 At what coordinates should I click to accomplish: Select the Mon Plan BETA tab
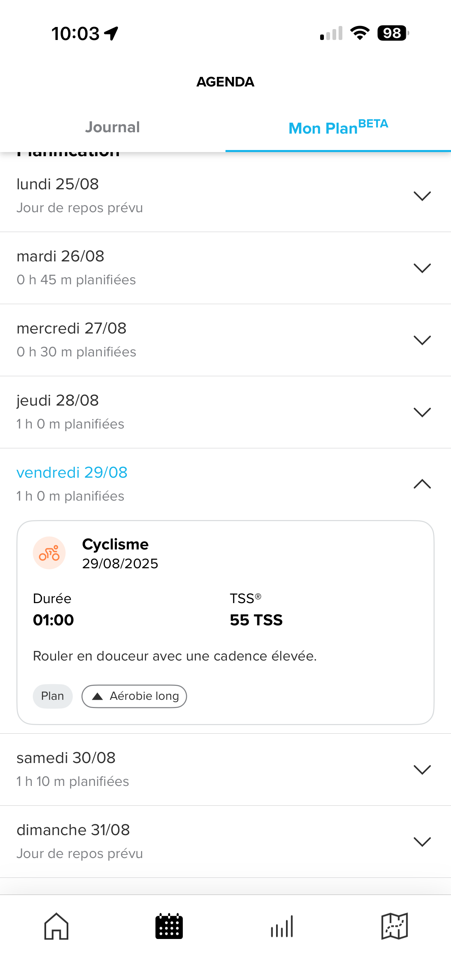pos(338,127)
